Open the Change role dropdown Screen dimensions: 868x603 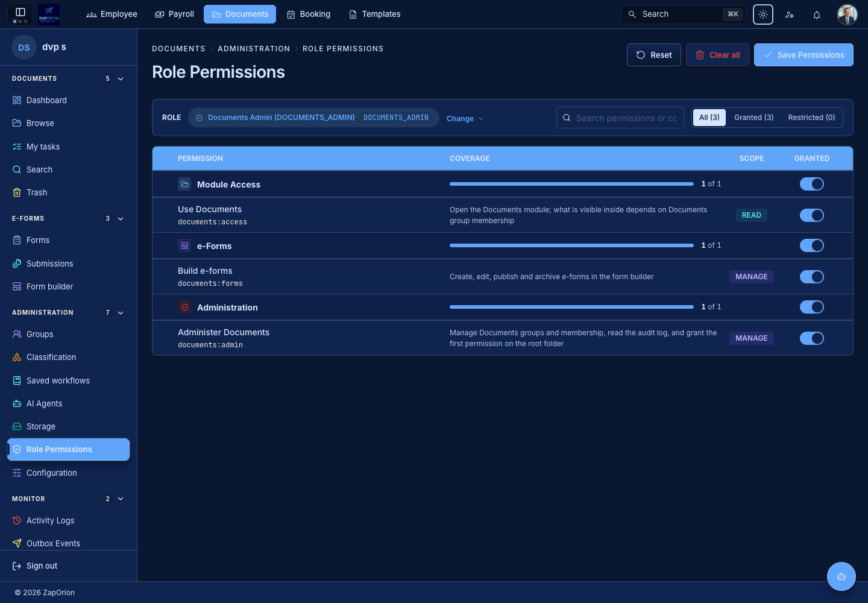pos(465,119)
